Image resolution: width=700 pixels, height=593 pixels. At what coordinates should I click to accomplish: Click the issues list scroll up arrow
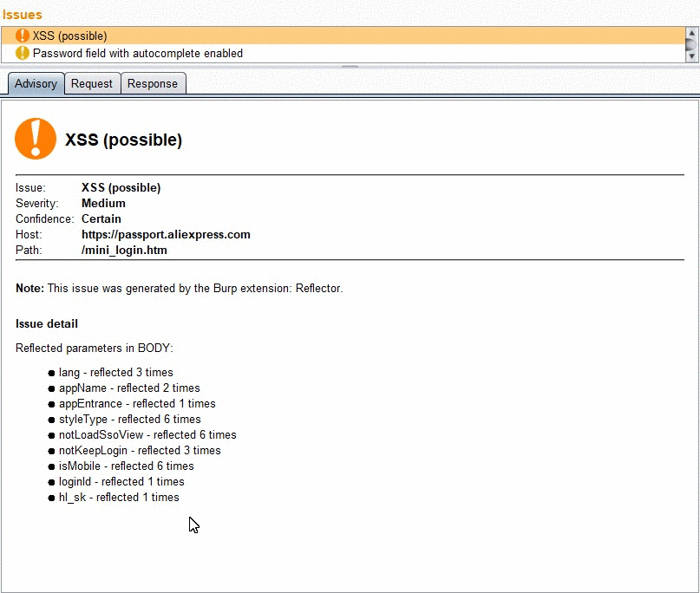691,33
